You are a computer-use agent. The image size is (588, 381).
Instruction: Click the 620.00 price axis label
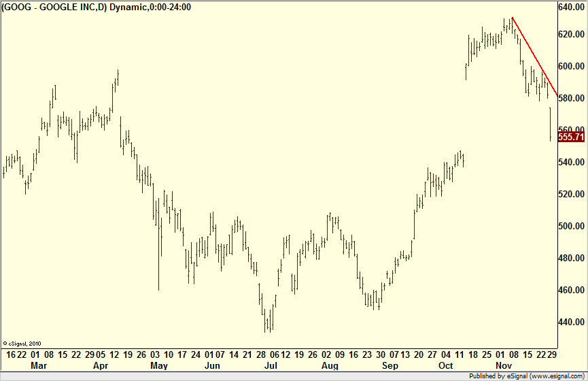point(571,34)
